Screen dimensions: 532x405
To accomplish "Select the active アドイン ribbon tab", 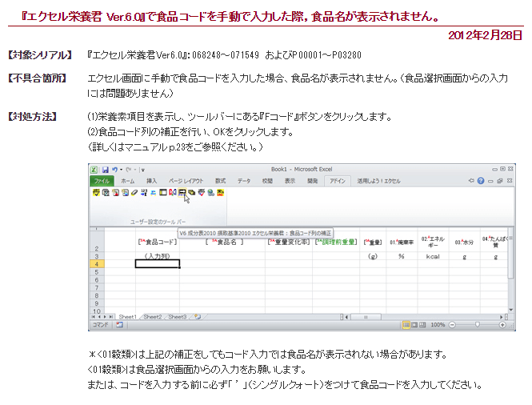I will pyautogui.click(x=338, y=181).
